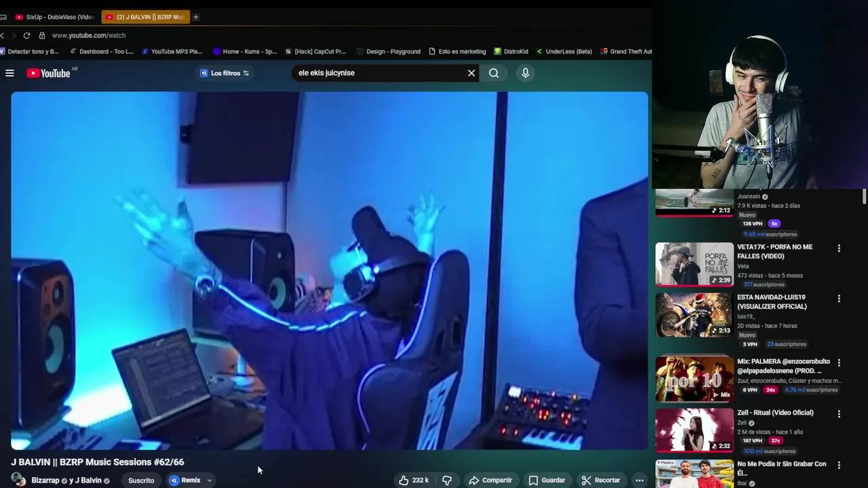868x488 pixels.
Task: Click '126 VPH' badge on Juanssin video
Action: tap(751, 224)
